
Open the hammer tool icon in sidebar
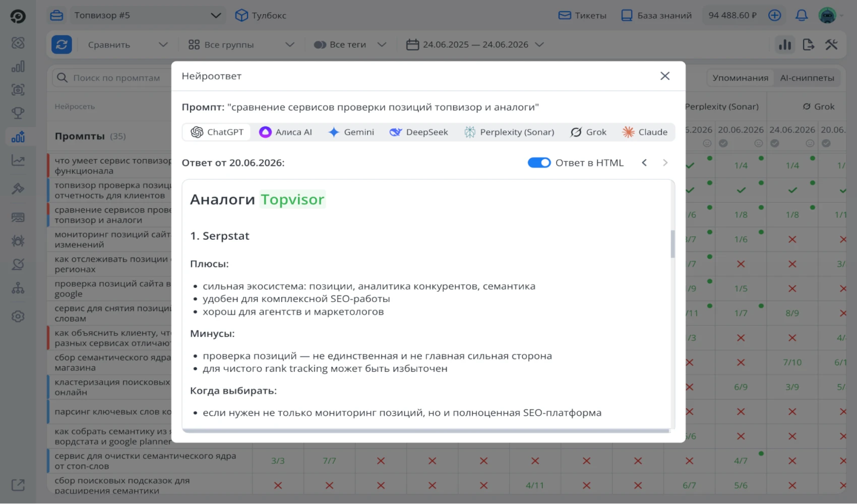[18, 188]
